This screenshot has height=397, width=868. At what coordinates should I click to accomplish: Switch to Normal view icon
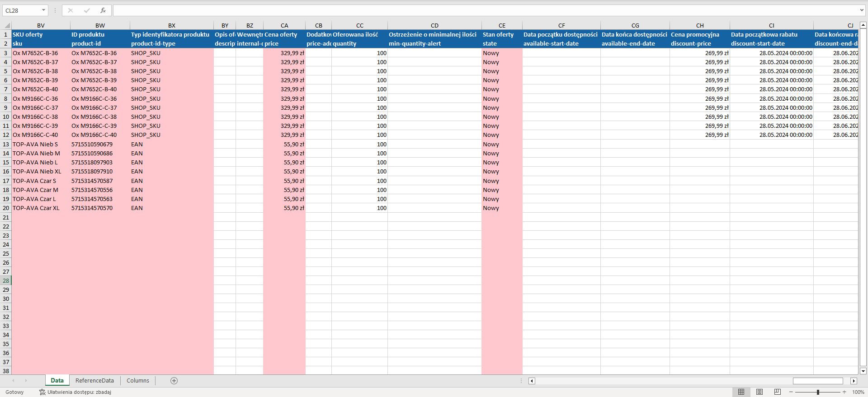click(741, 392)
